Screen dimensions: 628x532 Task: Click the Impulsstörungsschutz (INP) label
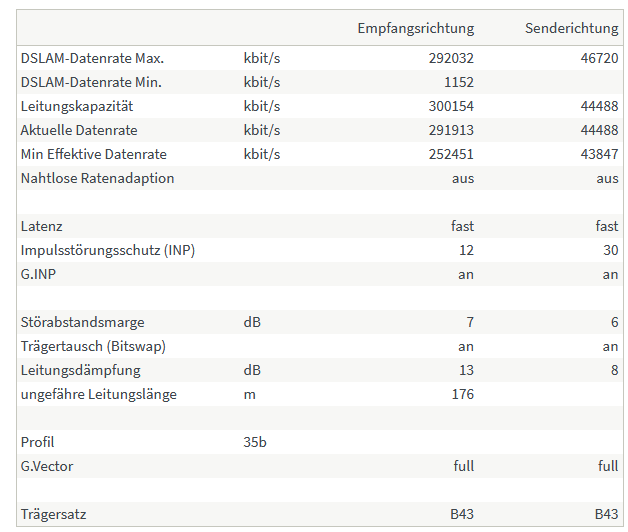108,251
